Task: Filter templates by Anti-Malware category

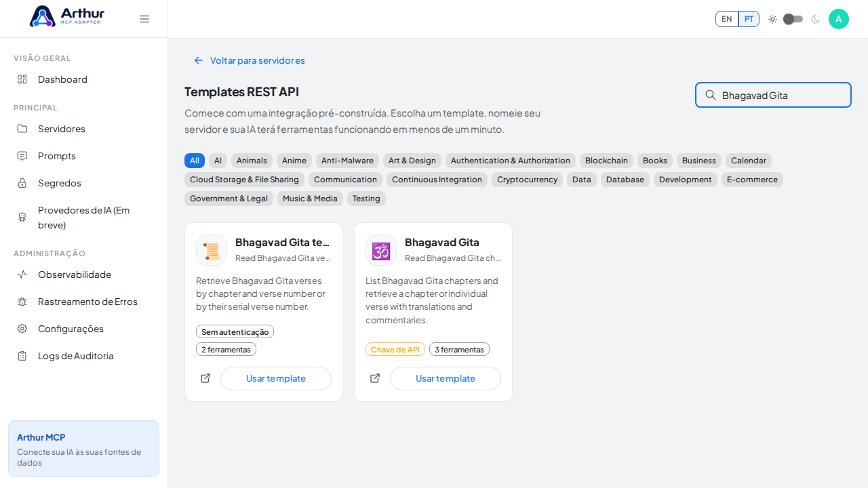Action: click(347, 161)
